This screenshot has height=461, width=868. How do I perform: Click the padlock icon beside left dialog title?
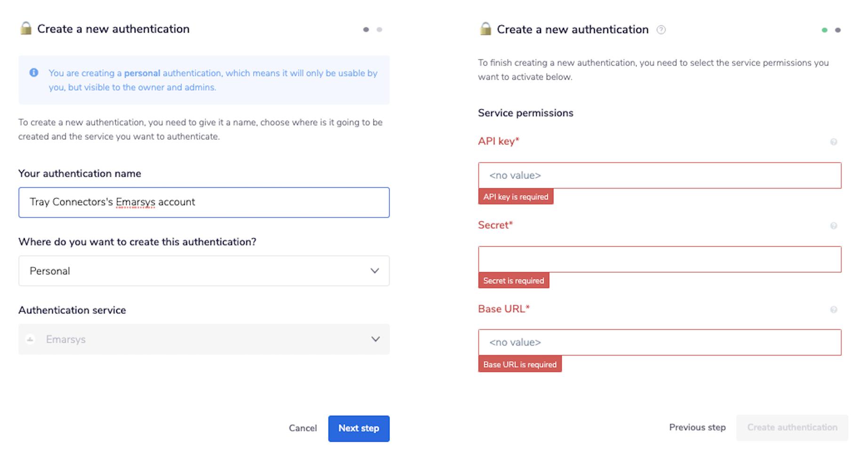click(x=26, y=29)
